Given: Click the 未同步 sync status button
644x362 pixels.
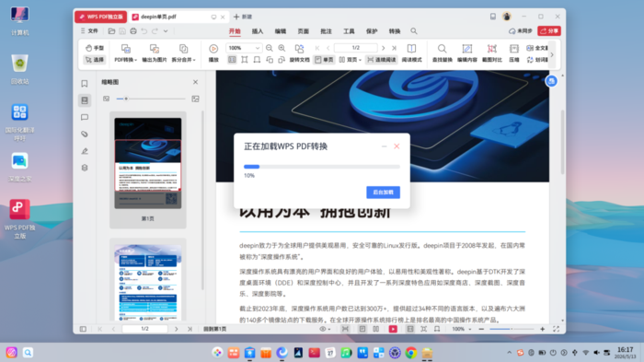Looking at the screenshot, I should tap(521, 30).
